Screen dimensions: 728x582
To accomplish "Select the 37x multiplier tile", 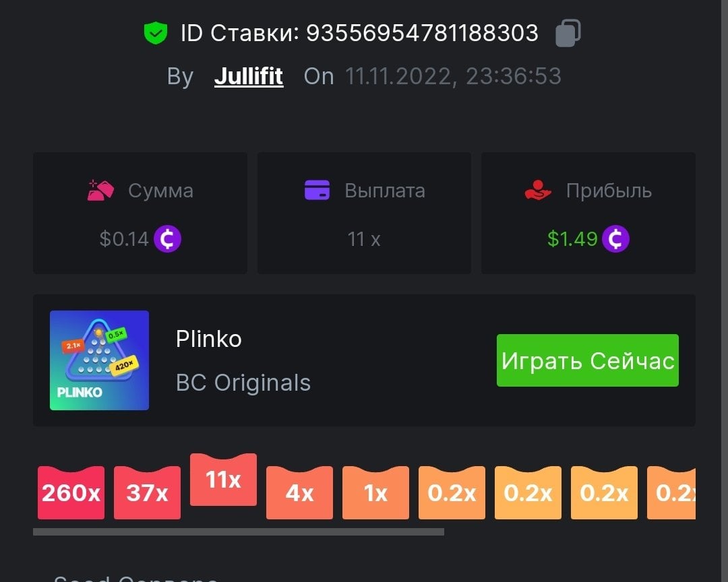I will pyautogui.click(x=147, y=493).
